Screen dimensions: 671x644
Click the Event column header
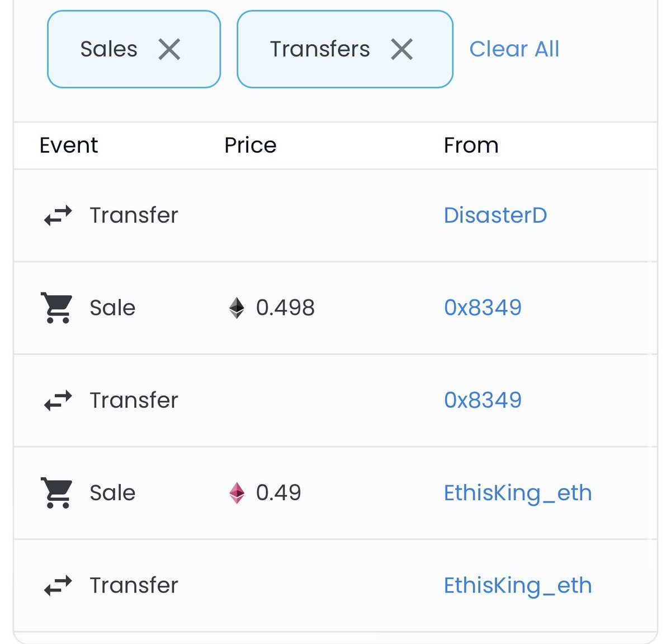[69, 145]
